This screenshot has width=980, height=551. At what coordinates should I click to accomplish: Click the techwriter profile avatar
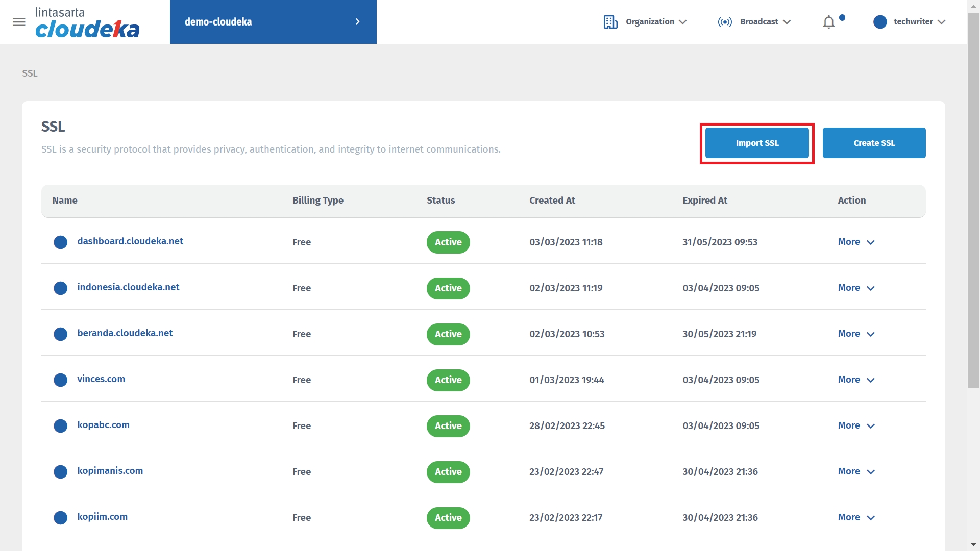[x=879, y=22]
